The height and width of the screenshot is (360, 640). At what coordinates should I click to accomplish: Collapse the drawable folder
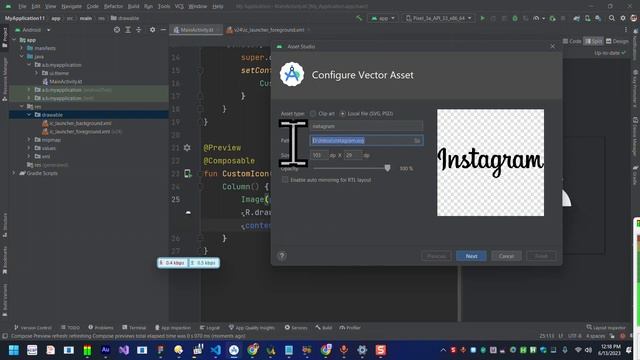click(x=29, y=115)
